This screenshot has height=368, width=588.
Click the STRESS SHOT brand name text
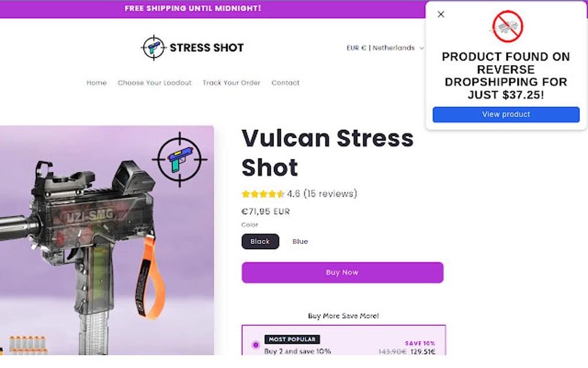[206, 48]
